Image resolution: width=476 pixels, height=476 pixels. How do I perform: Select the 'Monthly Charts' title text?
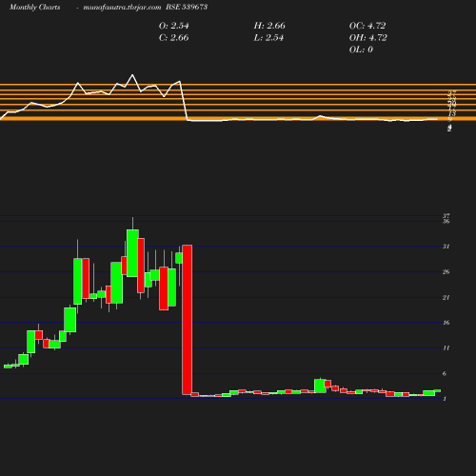click(x=34, y=7)
